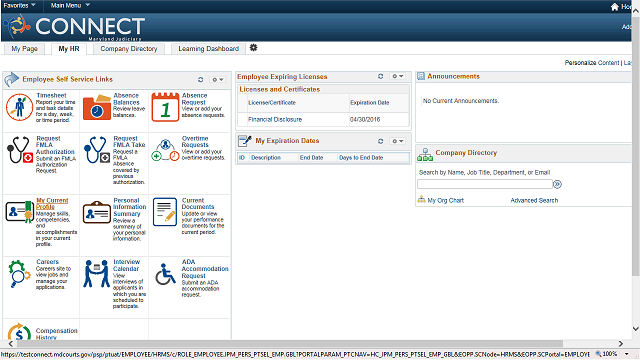640x360 pixels.
Task: Click the My Org Chart icon
Action: pyautogui.click(x=421, y=200)
